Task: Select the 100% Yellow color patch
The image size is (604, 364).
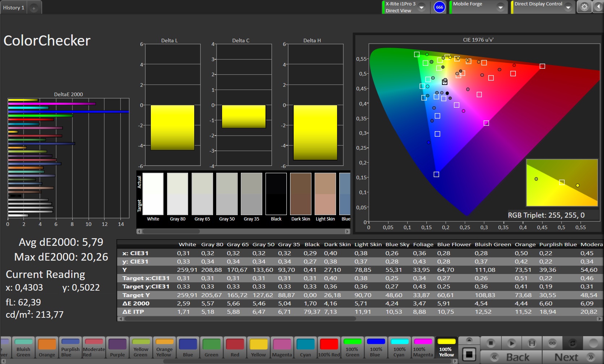Action: click(446, 347)
